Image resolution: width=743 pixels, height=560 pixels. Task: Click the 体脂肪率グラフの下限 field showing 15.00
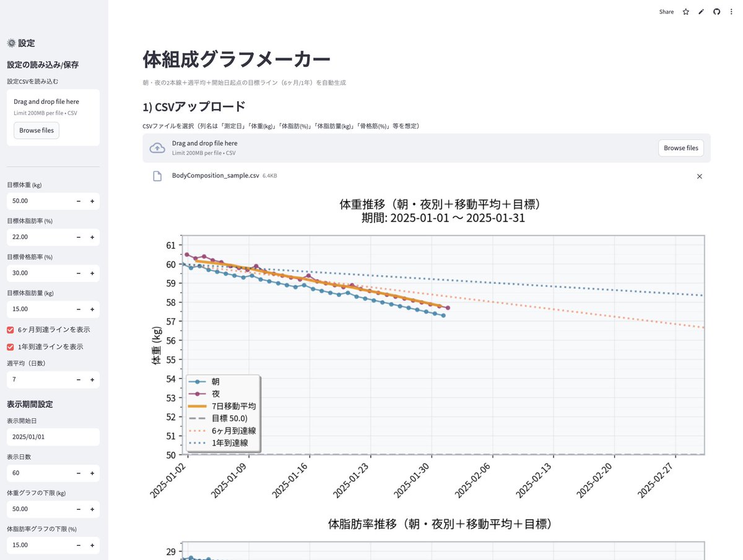click(40, 545)
